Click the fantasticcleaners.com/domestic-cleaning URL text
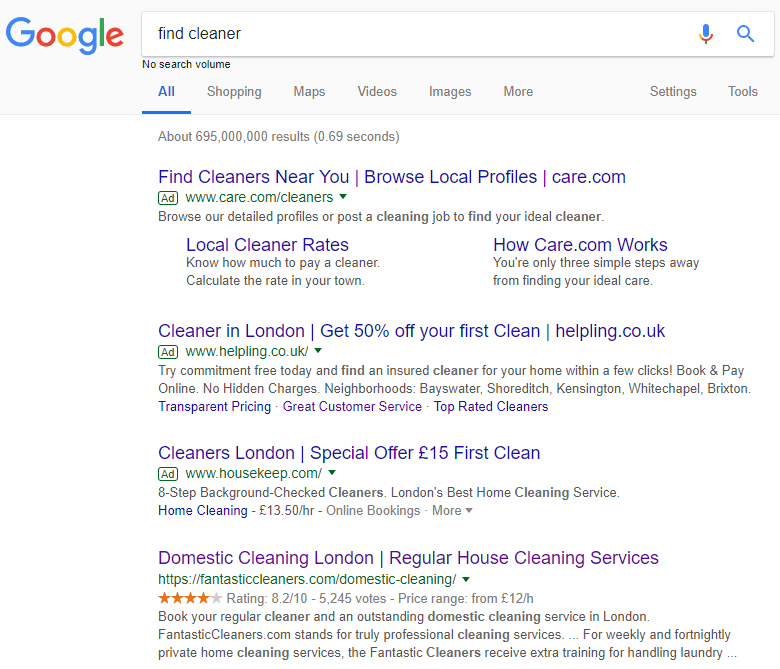Image resolution: width=780 pixels, height=669 pixels. [307, 579]
